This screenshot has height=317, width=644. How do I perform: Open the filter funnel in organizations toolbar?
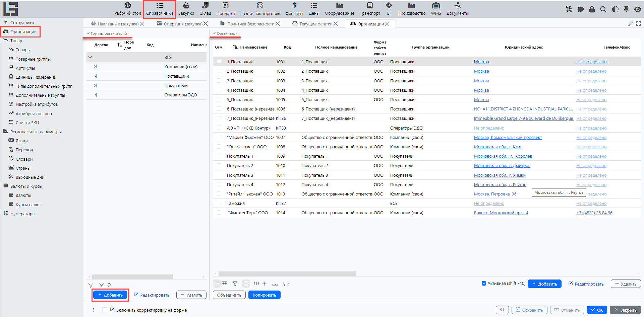[235, 284]
